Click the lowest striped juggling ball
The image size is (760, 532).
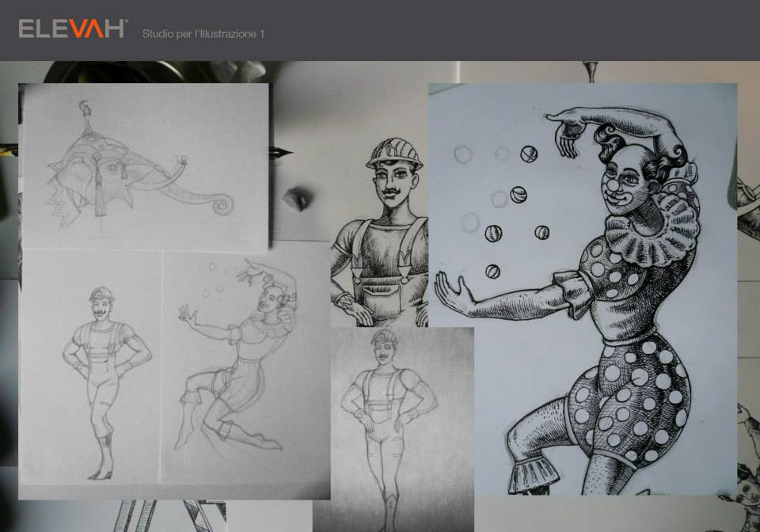pyautogui.click(x=492, y=271)
